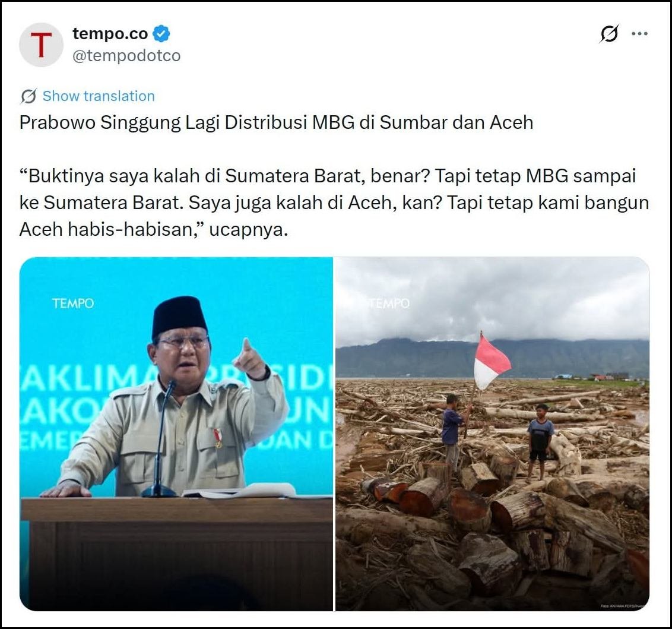The height and width of the screenshot is (629, 672).
Task: Click the wooden podium
Action: 176,554
